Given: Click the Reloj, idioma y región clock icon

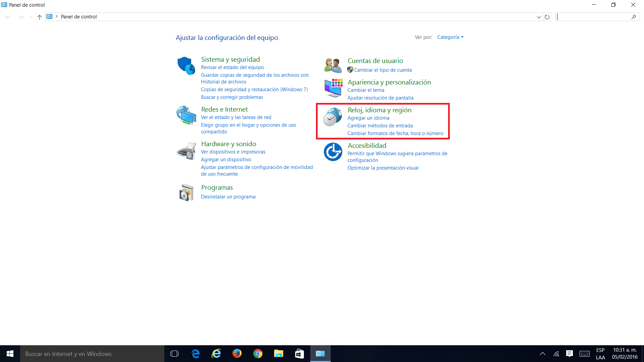Looking at the screenshot, I should click(332, 117).
